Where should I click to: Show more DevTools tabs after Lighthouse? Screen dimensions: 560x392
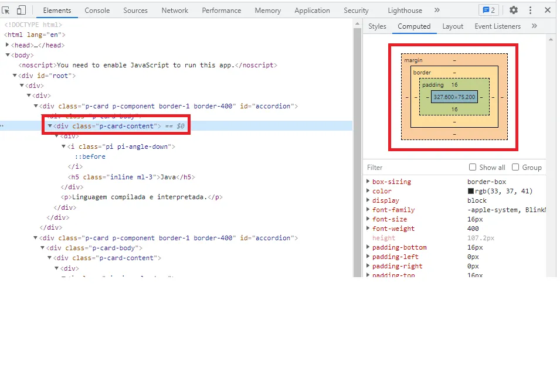437,10
